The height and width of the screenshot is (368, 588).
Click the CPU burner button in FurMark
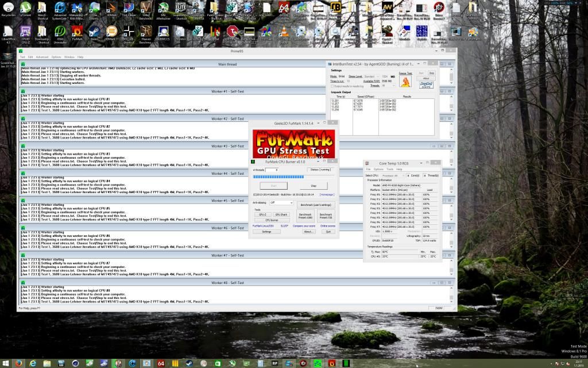click(272, 220)
